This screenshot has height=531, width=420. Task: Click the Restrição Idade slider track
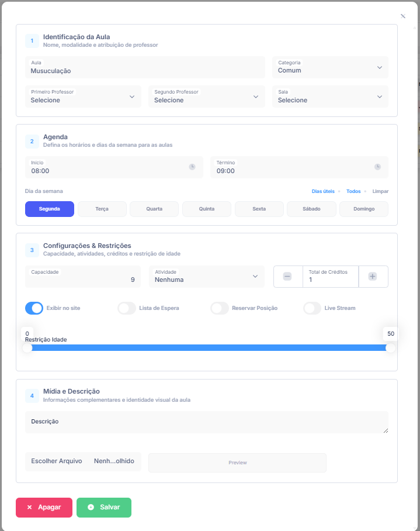pos(209,348)
